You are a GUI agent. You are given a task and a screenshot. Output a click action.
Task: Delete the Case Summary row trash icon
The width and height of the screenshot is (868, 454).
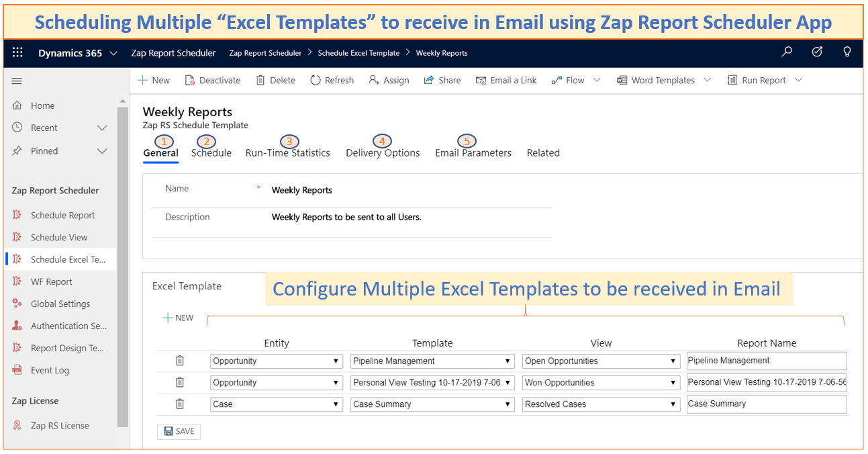pos(180,404)
